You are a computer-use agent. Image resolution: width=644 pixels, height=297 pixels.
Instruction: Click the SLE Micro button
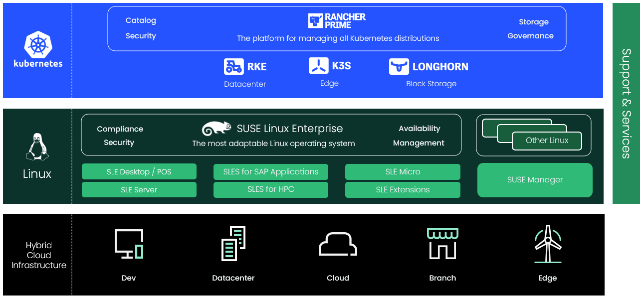[403, 172]
